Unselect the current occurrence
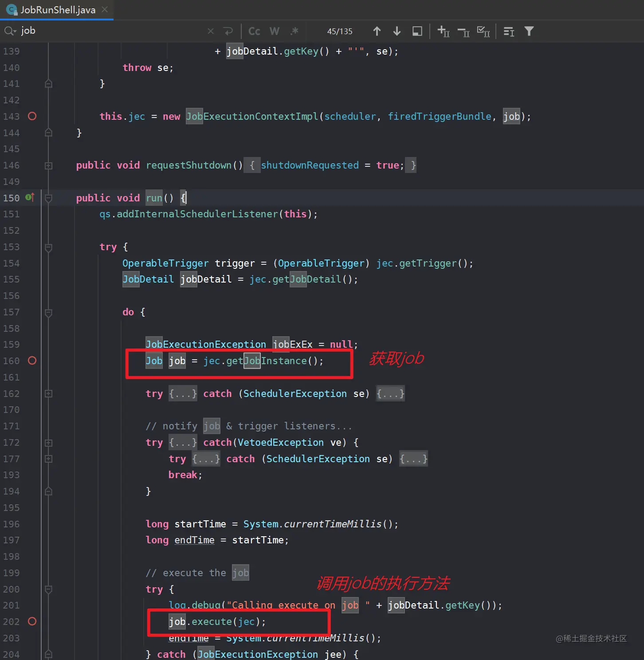The height and width of the screenshot is (660, 644). [463, 32]
